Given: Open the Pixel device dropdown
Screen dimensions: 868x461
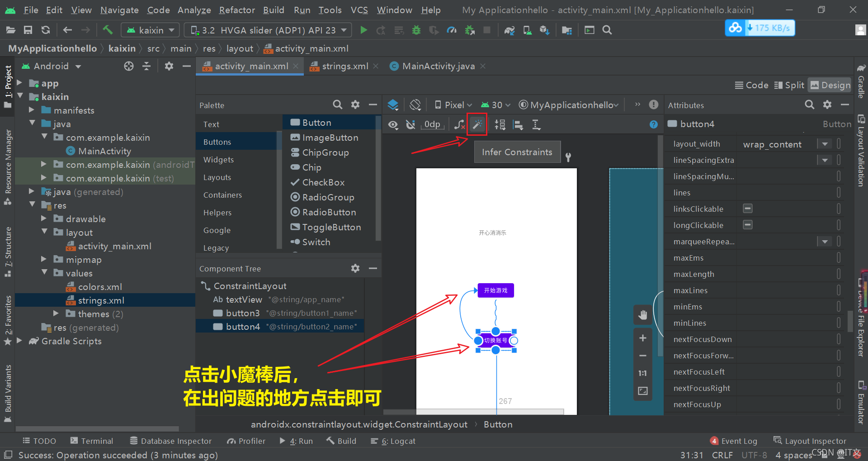Looking at the screenshot, I should tap(453, 105).
